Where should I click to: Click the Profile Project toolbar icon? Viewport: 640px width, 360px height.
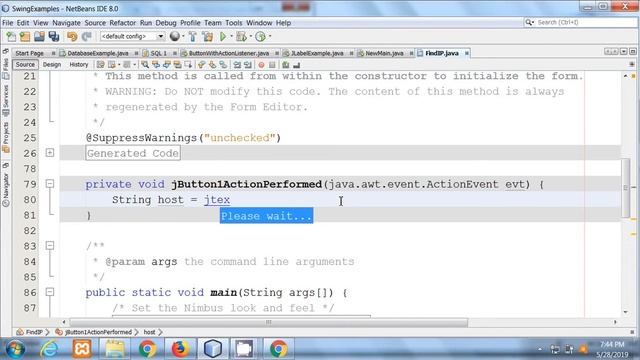pyautogui.click(x=260, y=37)
